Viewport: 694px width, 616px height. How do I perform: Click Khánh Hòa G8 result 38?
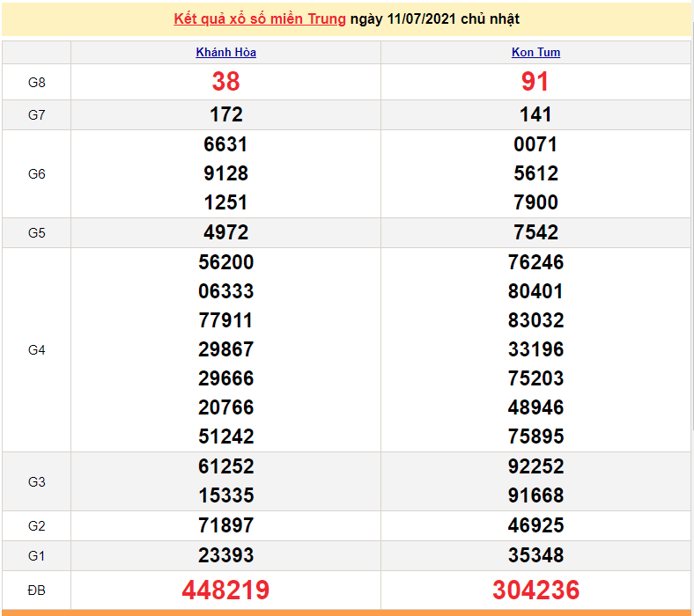pyautogui.click(x=225, y=82)
